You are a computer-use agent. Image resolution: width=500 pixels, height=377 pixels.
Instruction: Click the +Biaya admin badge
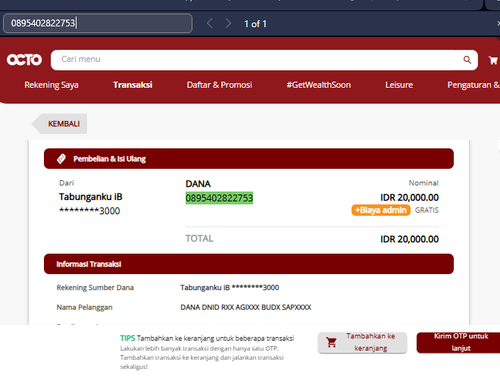pos(381,210)
